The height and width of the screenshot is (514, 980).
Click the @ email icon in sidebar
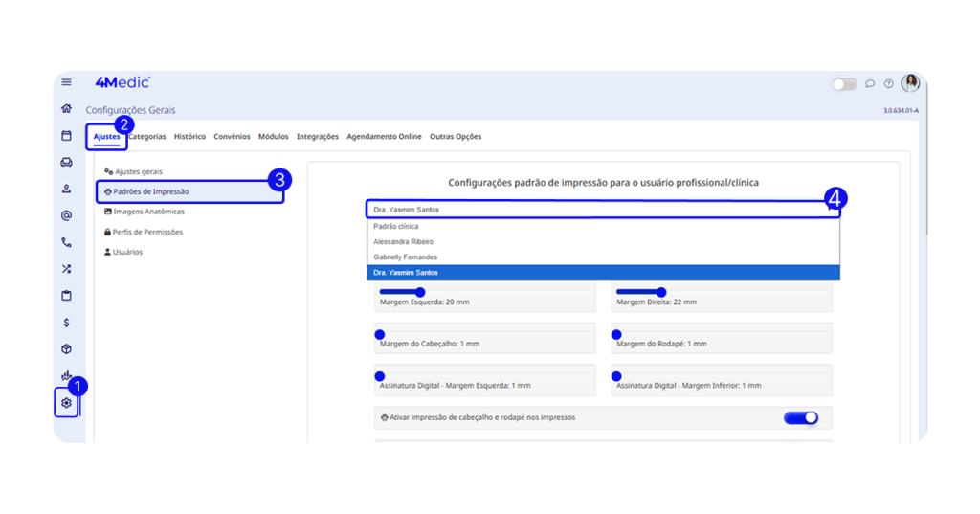coord(66,215)
